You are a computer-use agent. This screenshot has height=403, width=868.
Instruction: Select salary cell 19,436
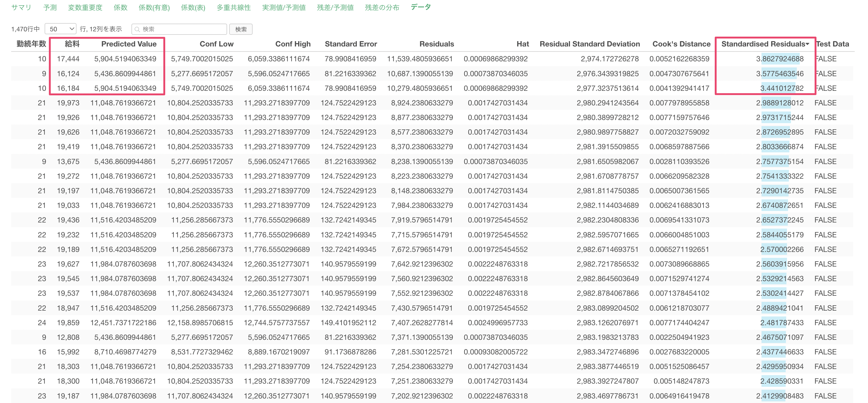[x=68, y=220]
